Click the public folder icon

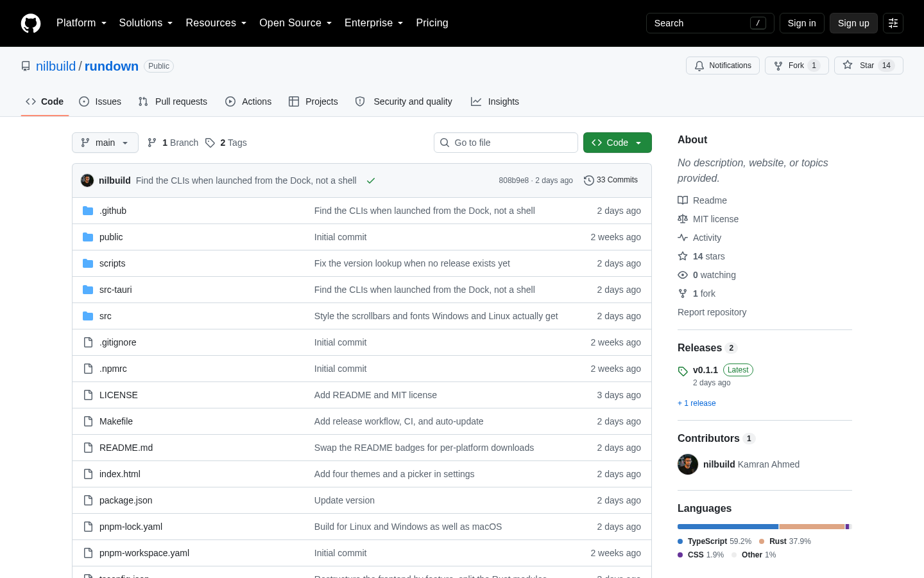[x=88, y=237]
